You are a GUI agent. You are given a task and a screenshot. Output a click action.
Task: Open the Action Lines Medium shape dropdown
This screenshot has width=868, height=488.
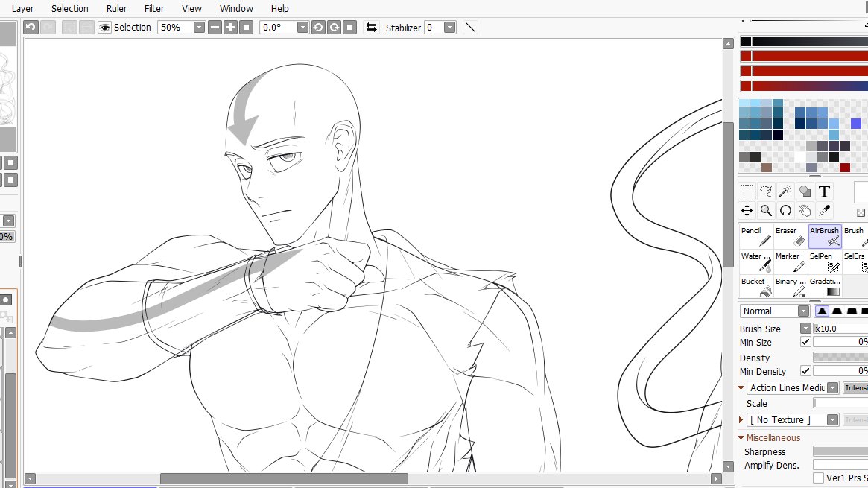(832, 388)
